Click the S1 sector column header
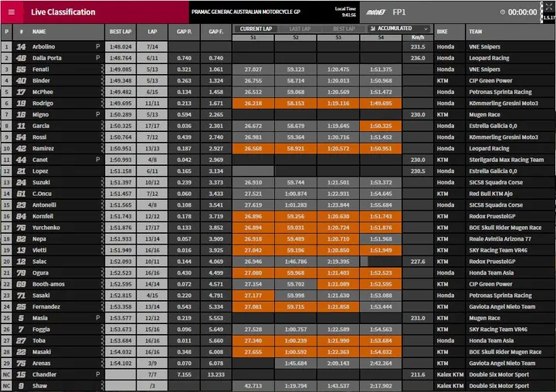Image resolution: width=556 pixels, height=392 pixels. [253, 37]
